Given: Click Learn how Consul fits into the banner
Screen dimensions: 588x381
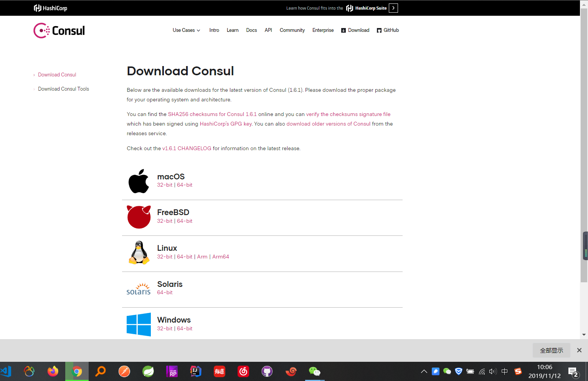Looking at the screenshot, I should pos(315,8).
